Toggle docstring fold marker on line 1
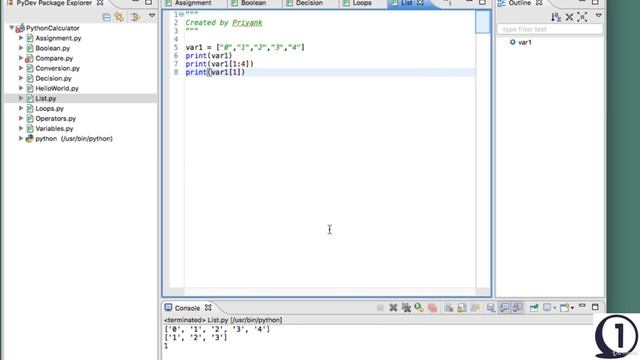This screenshot has width=640, height=360. pos(181,14)
